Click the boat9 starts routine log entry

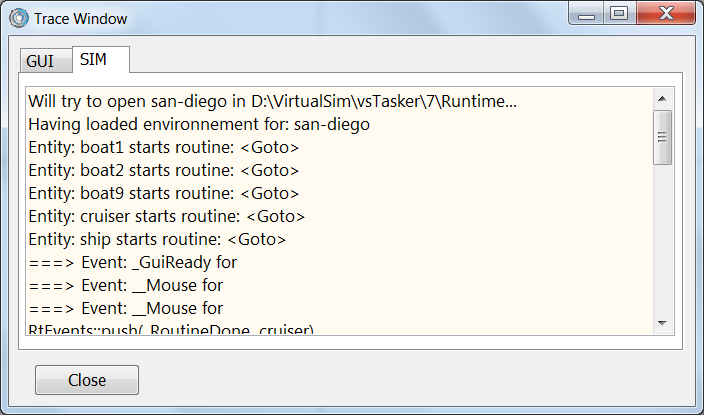pos(163,193)
